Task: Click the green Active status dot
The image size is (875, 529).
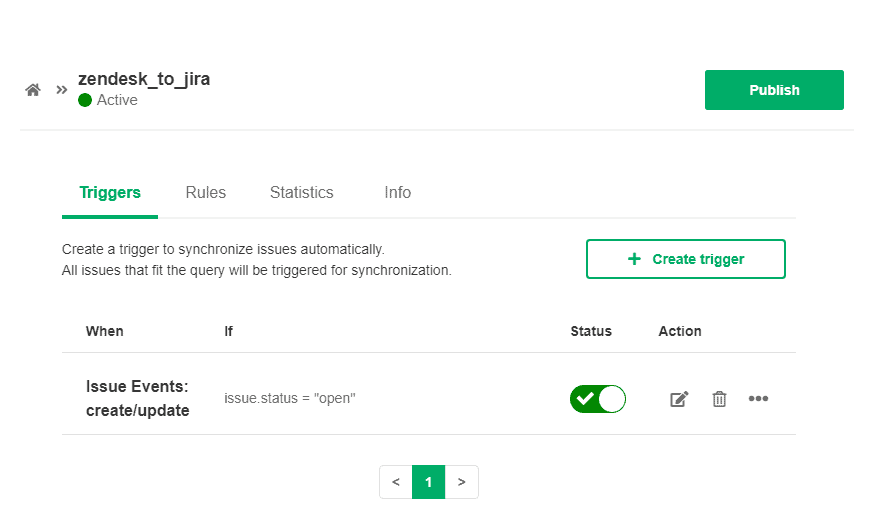Action: click(x=85, y=100)
